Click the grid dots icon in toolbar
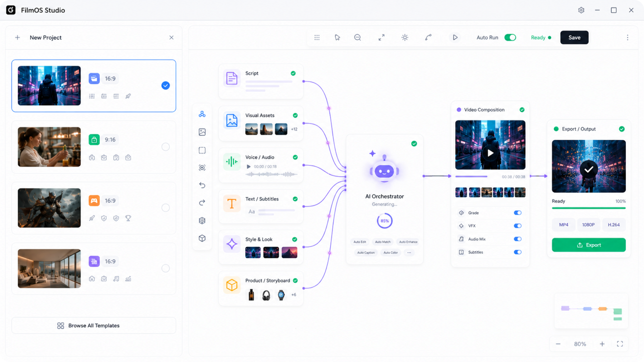644x362 pixels. (x=317, y=37)
